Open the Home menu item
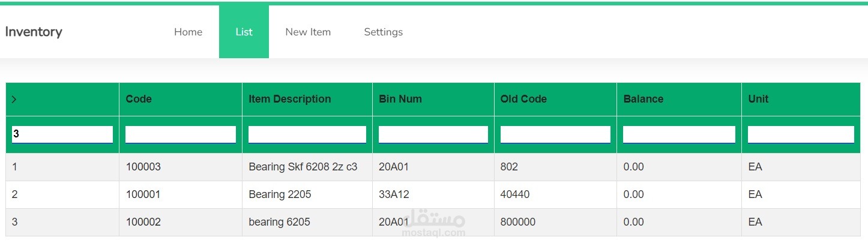868x243 pixels. [188, 32]
